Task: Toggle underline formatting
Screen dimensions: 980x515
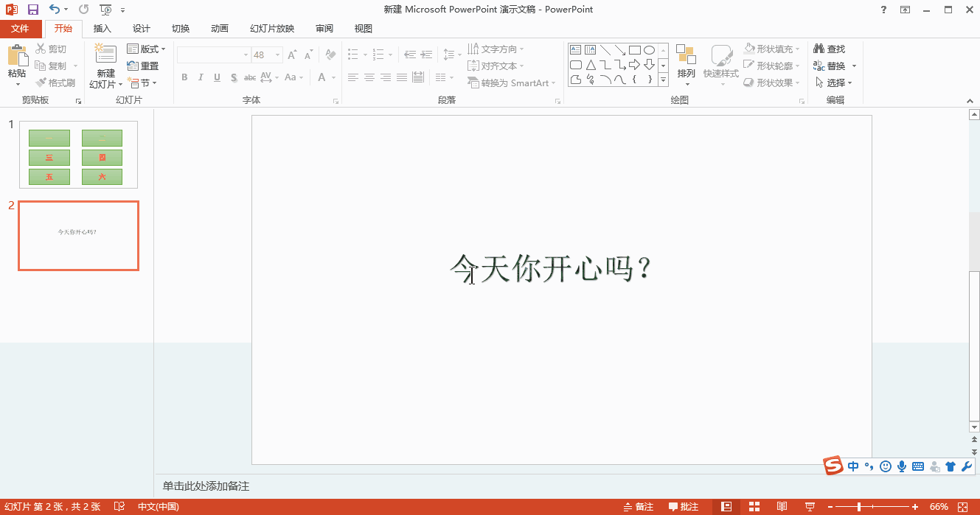Action: tap(217, 77)
